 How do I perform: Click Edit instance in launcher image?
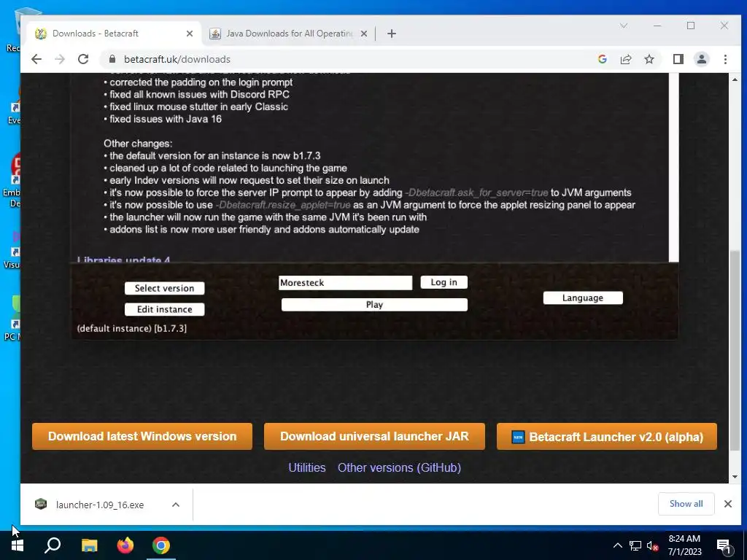click(164, 309)
